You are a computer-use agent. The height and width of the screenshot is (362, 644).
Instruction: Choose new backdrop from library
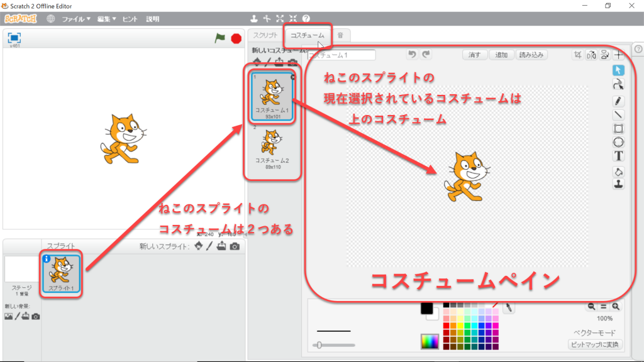[x=8, y=317]
